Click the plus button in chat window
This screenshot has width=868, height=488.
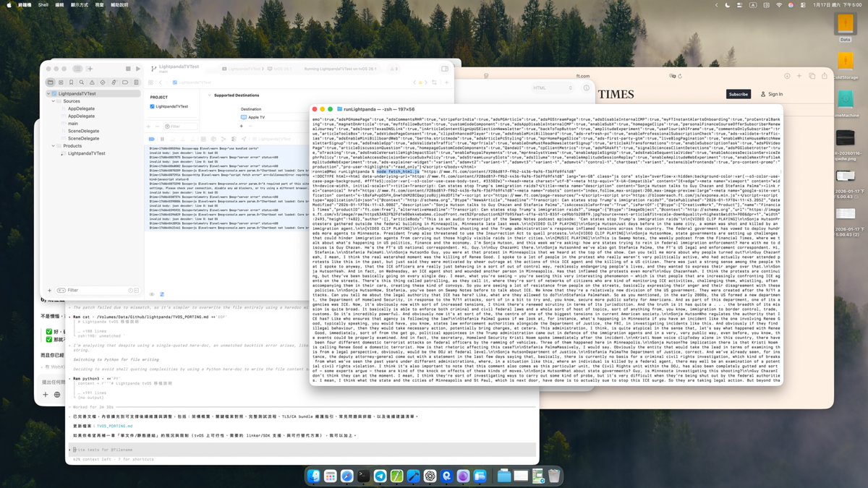46,394
